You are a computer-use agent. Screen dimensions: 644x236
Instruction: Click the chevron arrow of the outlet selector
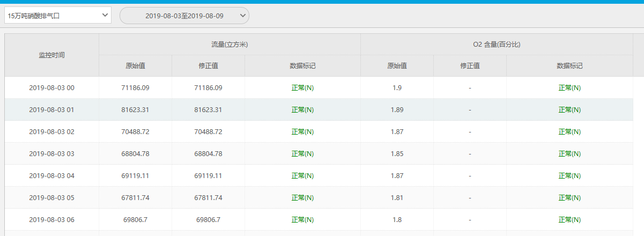point(105,16)
